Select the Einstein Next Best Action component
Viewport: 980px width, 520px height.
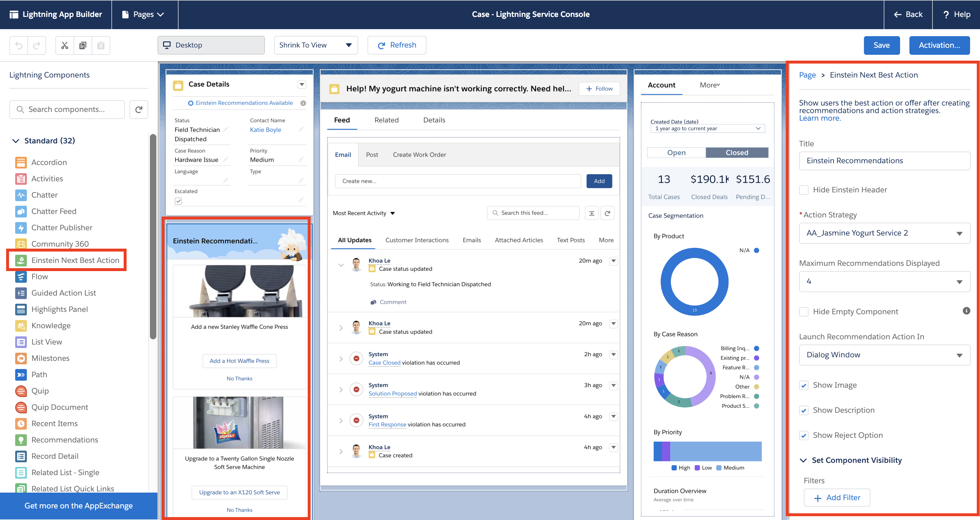pyautogui.click(x=75, y=260)
